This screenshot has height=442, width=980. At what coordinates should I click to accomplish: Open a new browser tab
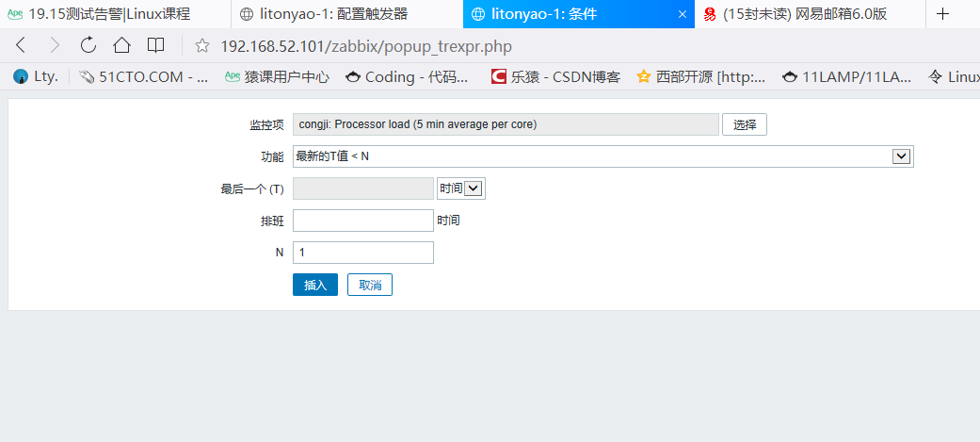pos(942,14)
